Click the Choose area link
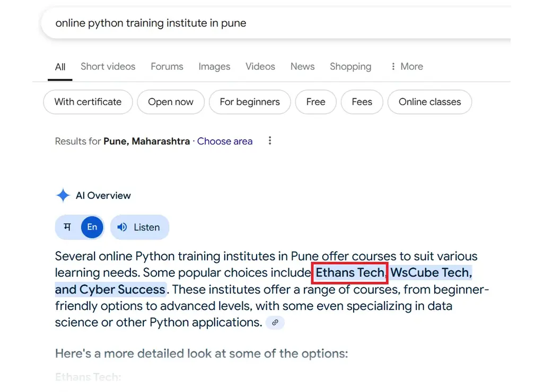The image size is (543, 392). 225,141
